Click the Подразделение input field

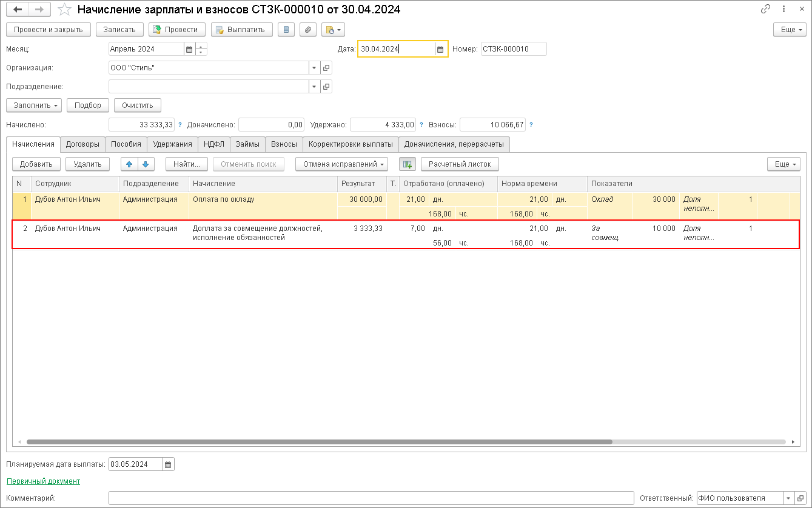tap(209, 87)
